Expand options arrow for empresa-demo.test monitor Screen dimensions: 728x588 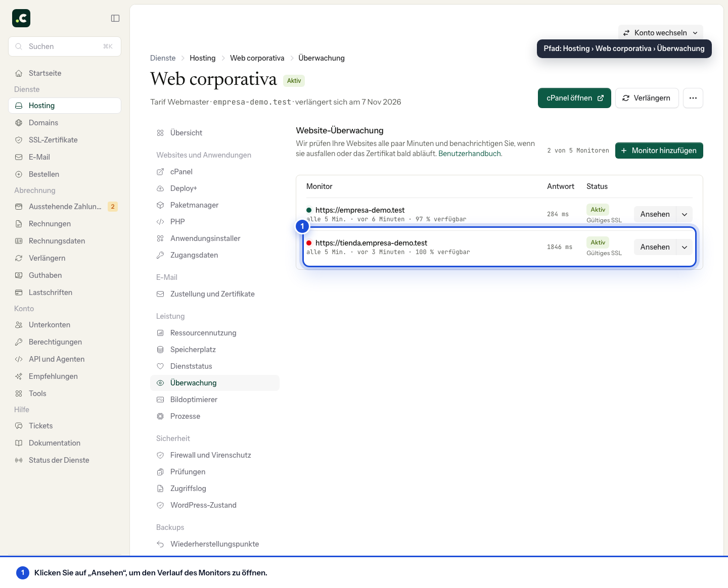pyautogui.click(x=685, y=214)
